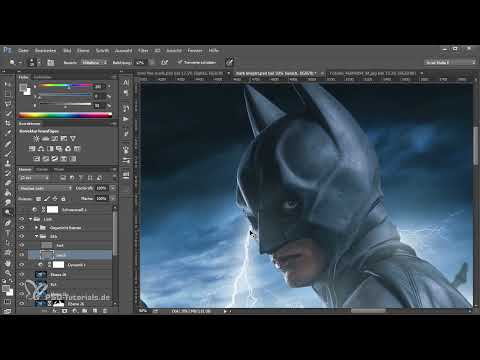
Task: Click the layer mask icon below layers
Action: pos(64,311)
